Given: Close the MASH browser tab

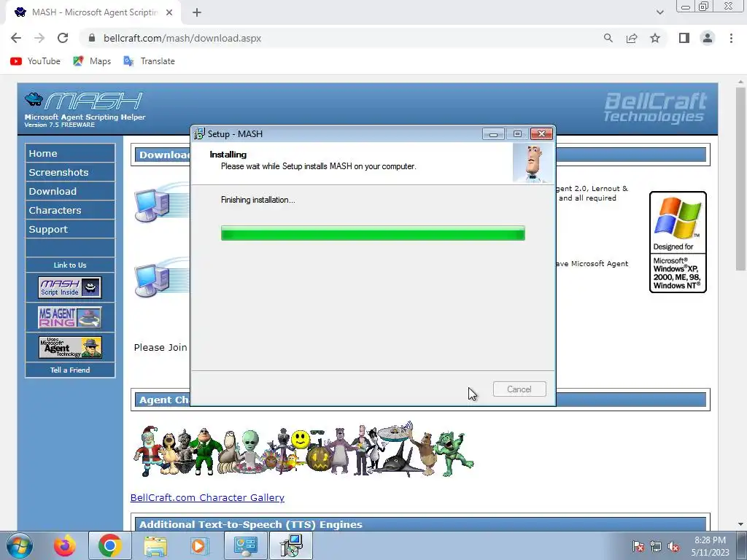Looking at the screenshot, I should click(169, 12).
